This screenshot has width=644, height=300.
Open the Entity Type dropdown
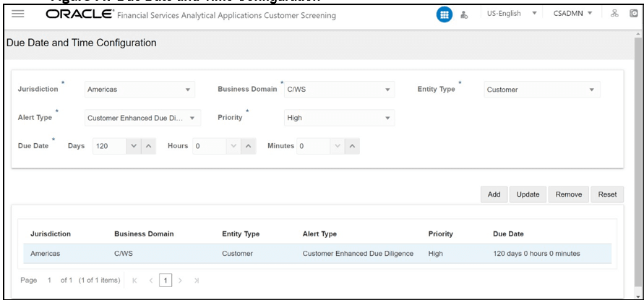(x=542, y=89)
